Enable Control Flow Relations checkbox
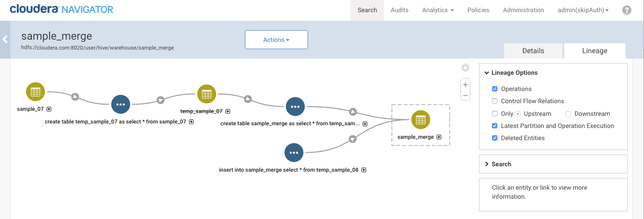644x219 pixels. pyautogui.click(x=495, y=101)
